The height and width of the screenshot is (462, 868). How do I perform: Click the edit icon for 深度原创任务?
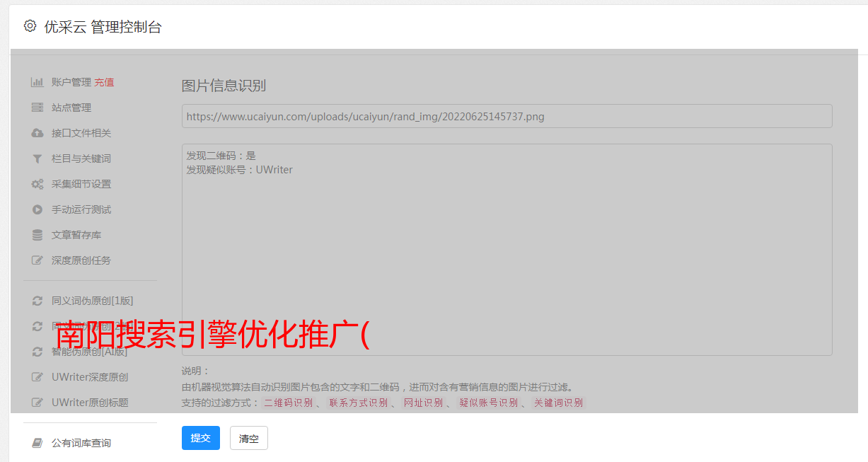pos(37,260)
